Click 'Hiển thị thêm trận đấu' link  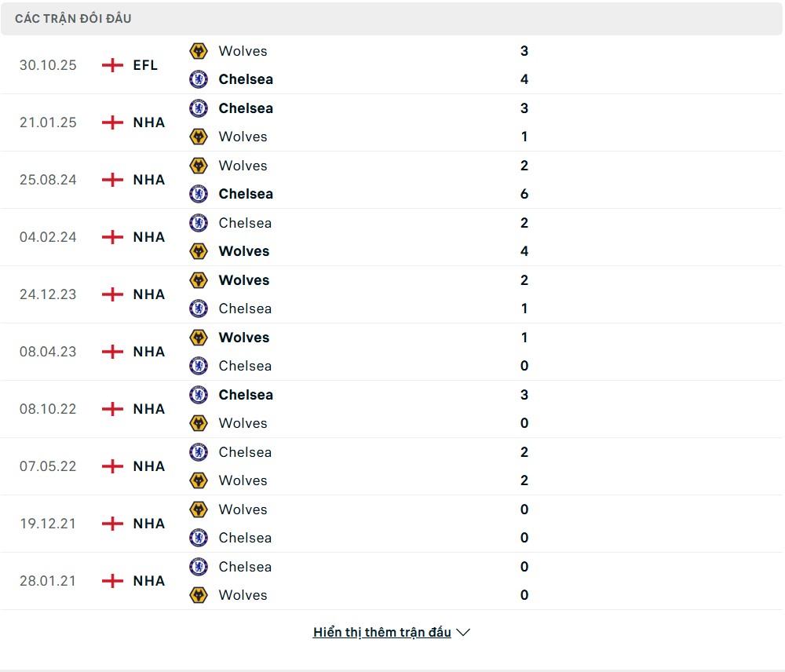tap(382, 632)
